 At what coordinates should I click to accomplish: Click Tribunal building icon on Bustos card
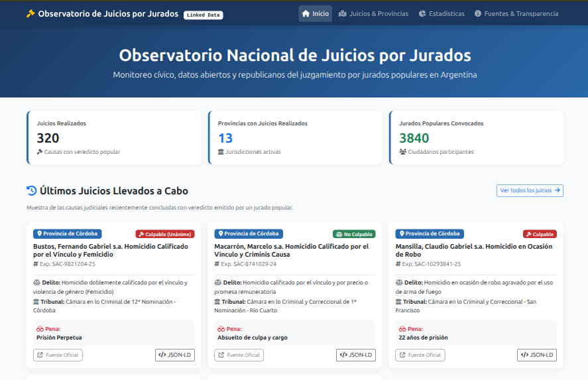pos(36,302)
